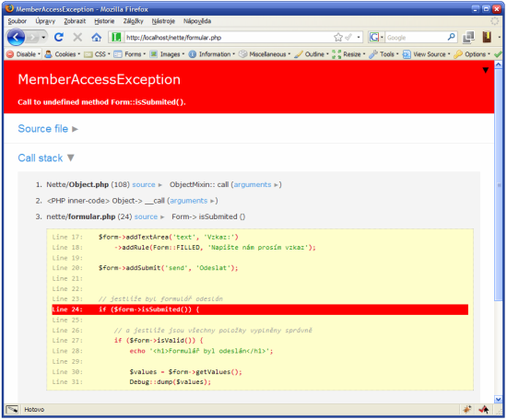Image resolution: width=507 pixels, height=420 pixels.
Task: Click Line 27 'if ($form->isValid())' code
Action: click(x=159, y=341)
